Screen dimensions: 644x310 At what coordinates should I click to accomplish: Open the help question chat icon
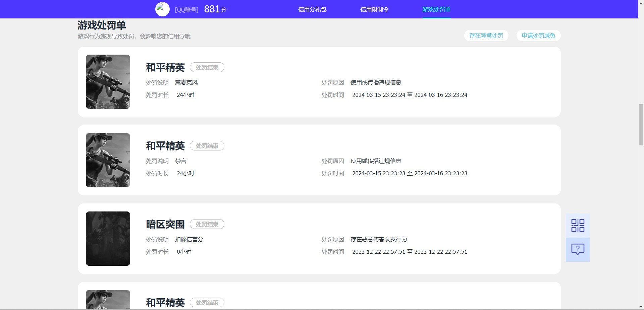tap(578, 250)
